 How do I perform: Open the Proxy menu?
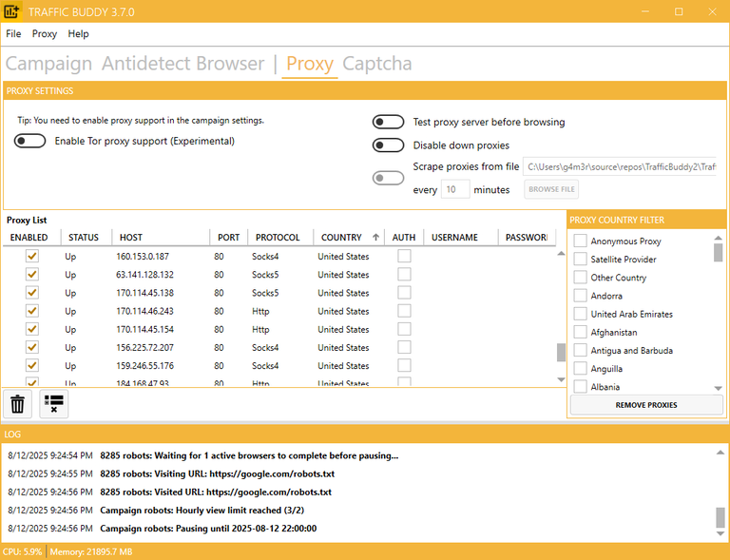(45, 33)
